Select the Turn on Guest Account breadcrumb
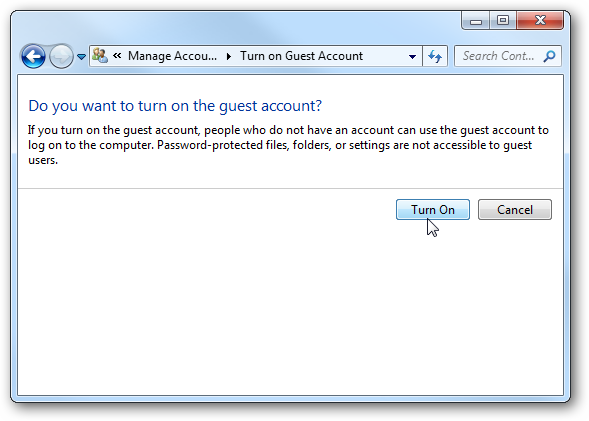This screenshot has height=421, width=589. [301, 56]
